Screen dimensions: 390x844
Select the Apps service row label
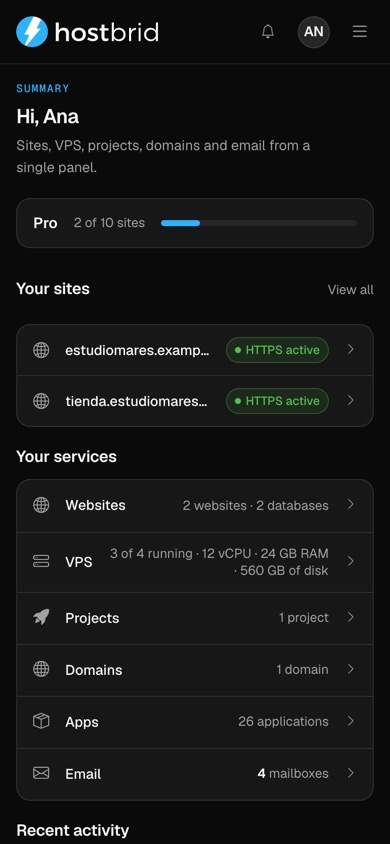tap(82, 722)
